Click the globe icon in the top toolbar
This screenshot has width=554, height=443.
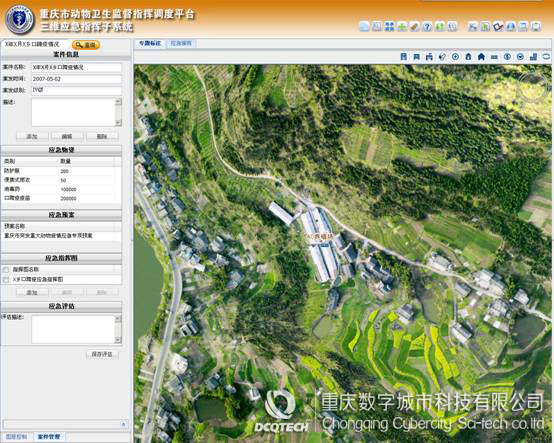511,26
